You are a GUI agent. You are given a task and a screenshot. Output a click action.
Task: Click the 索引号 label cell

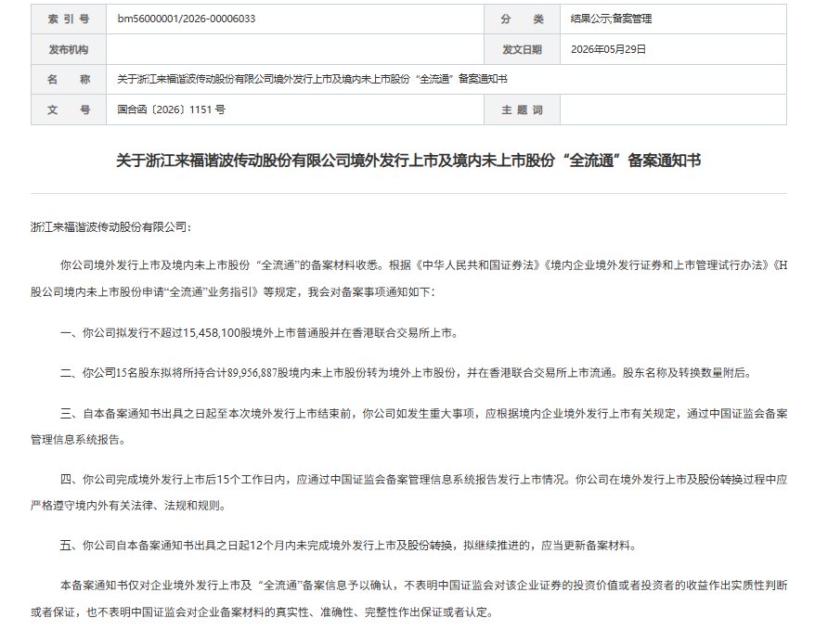tap(69, 19)
